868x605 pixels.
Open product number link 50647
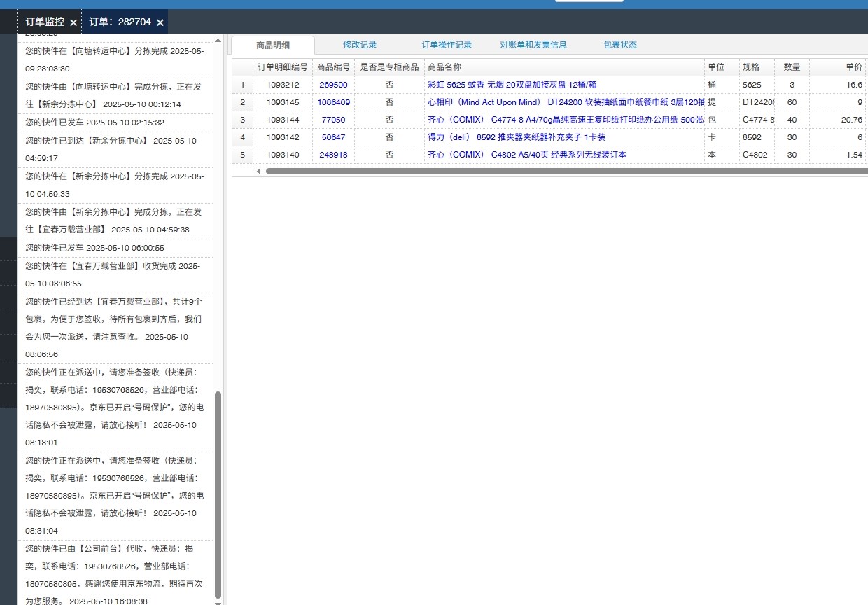[333, 137]
